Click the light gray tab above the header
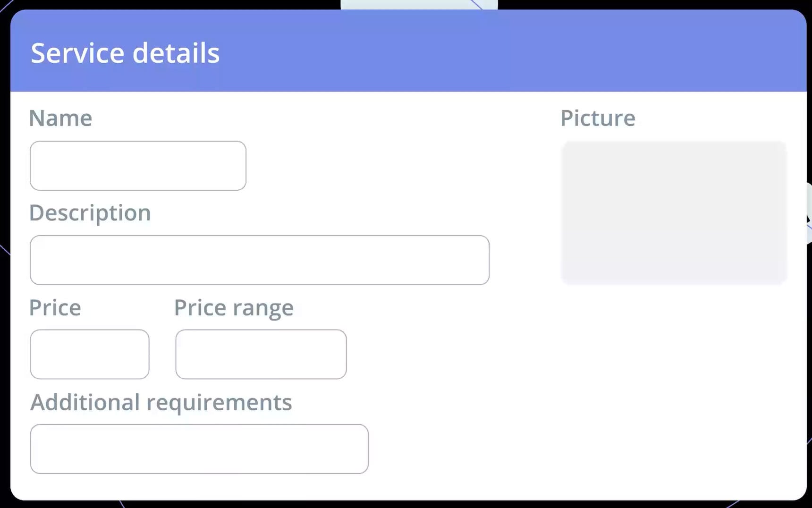The height and width of the screenshot is (508, 812). click(x=419, y=5)
